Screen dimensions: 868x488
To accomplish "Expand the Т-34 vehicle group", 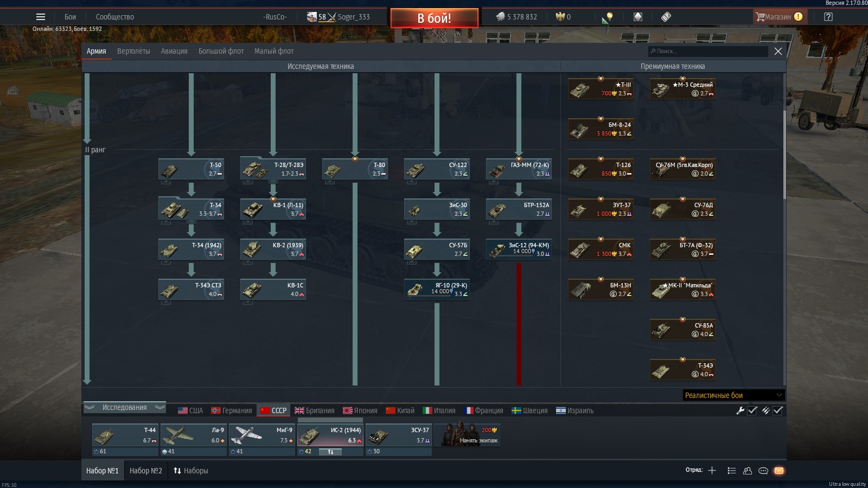I will click(191, 221).
